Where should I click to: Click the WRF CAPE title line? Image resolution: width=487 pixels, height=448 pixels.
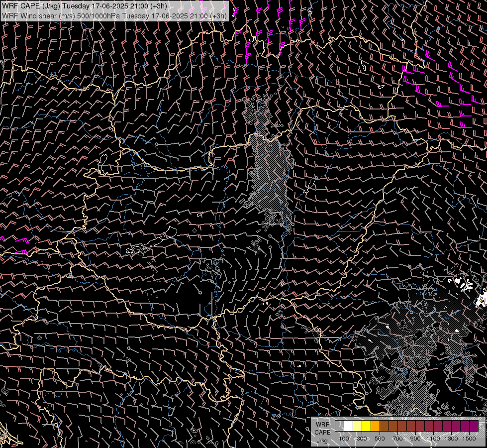point(85,6)
